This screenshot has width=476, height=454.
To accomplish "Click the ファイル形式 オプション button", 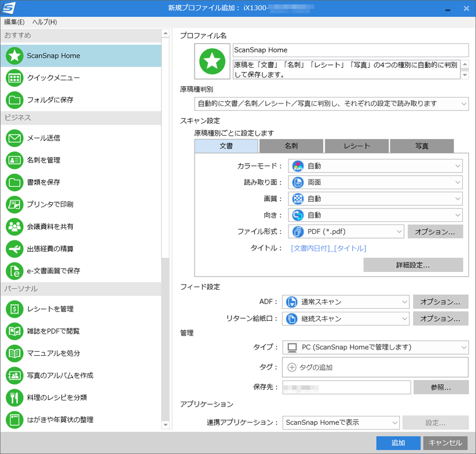I will click(436, 231).
